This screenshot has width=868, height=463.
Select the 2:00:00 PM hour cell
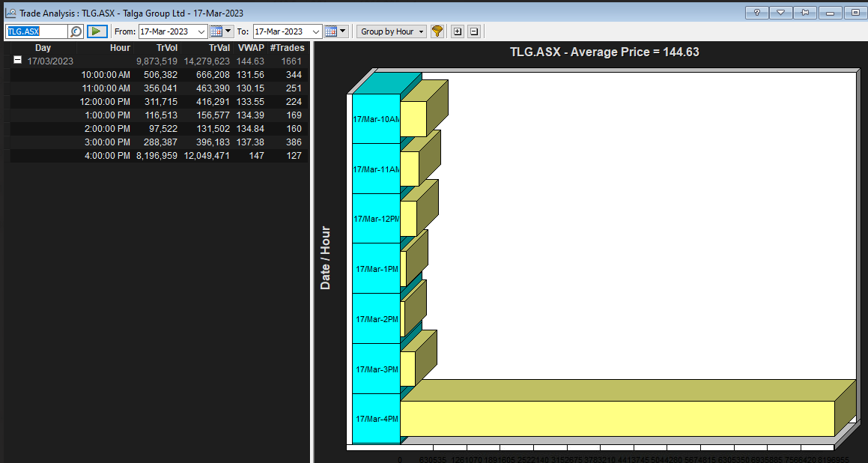point(108,129)
